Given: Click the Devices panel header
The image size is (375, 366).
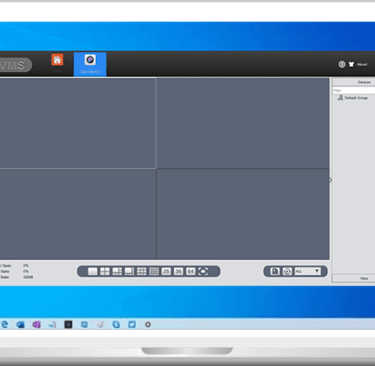Looking at the screenshot, I should [x=354, y=82].
